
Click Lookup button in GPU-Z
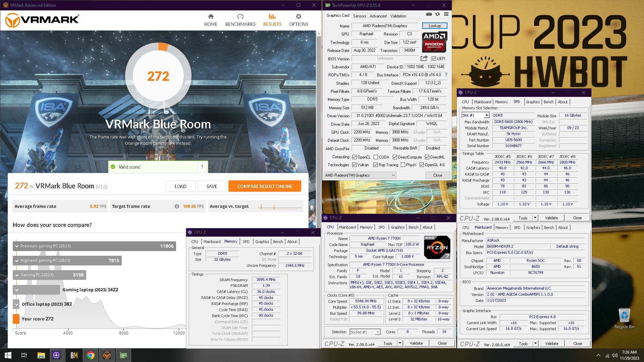tap(434, 26)
